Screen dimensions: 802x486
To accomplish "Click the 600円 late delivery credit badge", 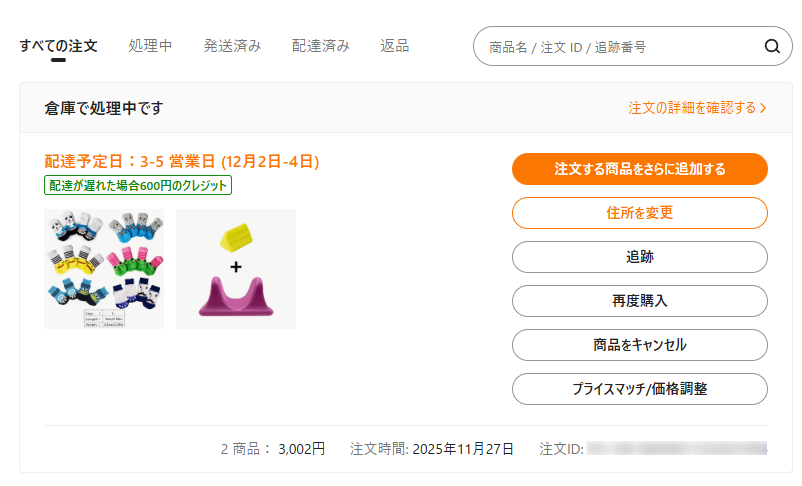I will [x=138, y=185].
